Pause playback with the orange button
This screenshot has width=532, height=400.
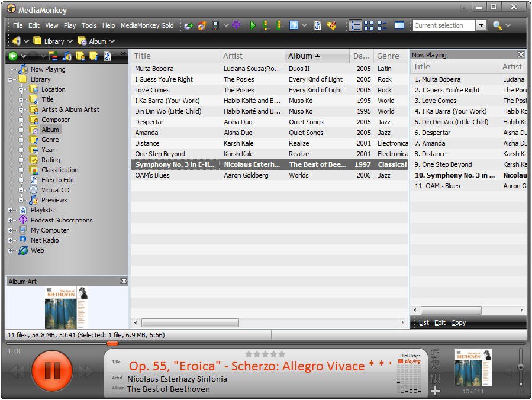pos(52,370)
